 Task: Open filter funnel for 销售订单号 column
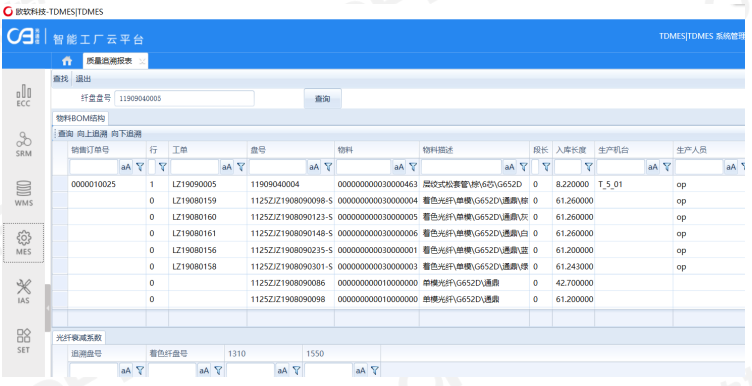click(x=140, y=167)
